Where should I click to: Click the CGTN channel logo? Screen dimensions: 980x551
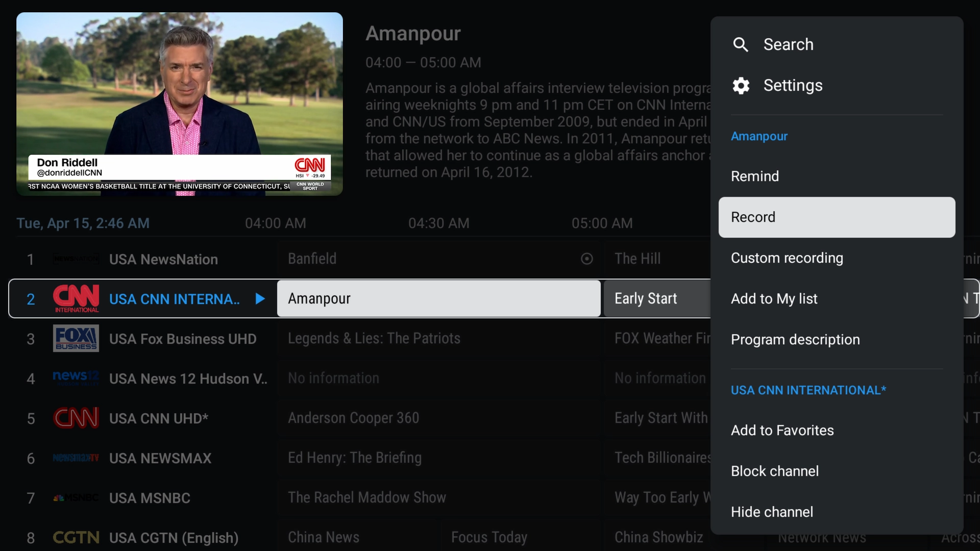pos(76,537)
